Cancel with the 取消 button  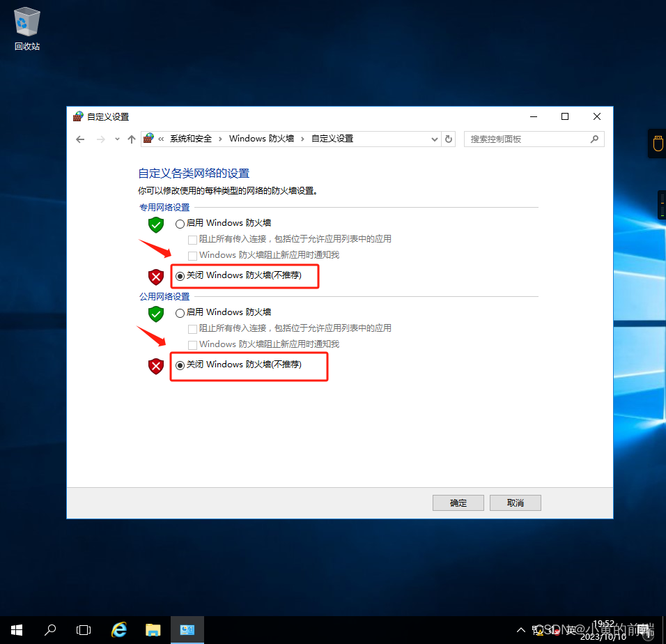pos(516,503)
